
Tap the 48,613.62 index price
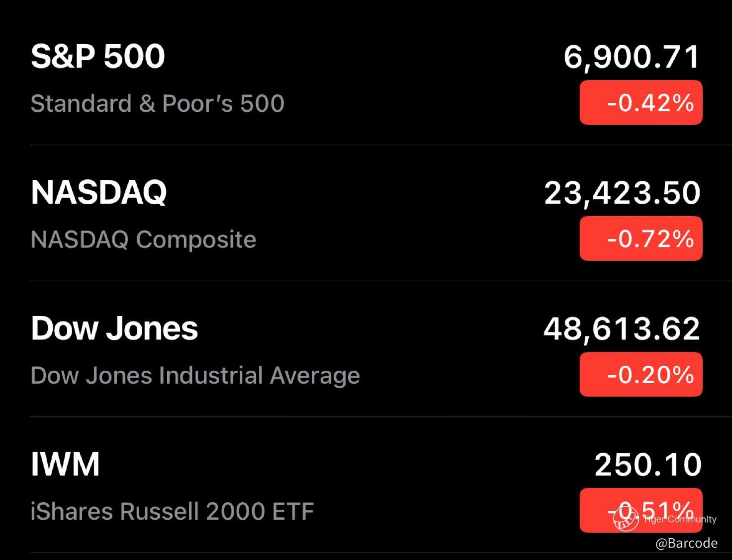pos(622,329)
